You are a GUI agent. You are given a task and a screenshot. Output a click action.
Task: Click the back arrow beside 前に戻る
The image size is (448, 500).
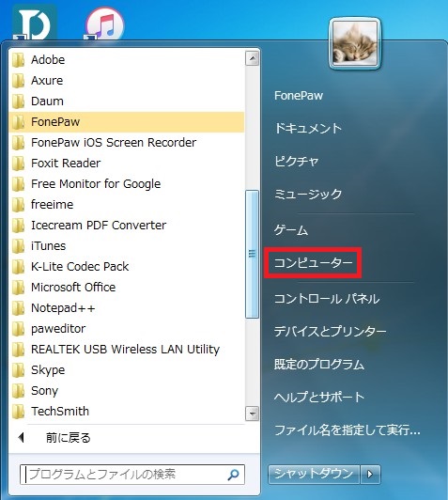point(22,438)
